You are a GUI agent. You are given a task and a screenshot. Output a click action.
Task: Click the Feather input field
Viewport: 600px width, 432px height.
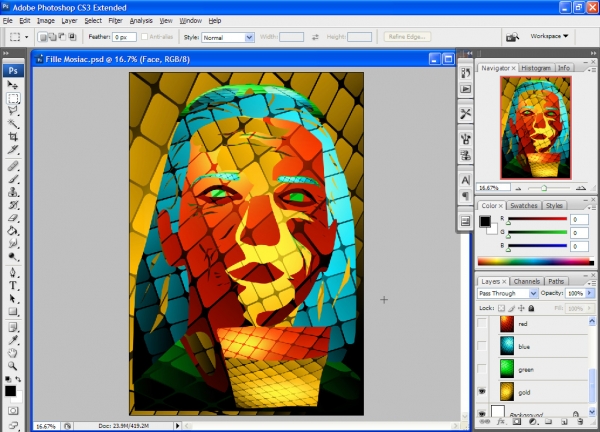pos(124,37)
